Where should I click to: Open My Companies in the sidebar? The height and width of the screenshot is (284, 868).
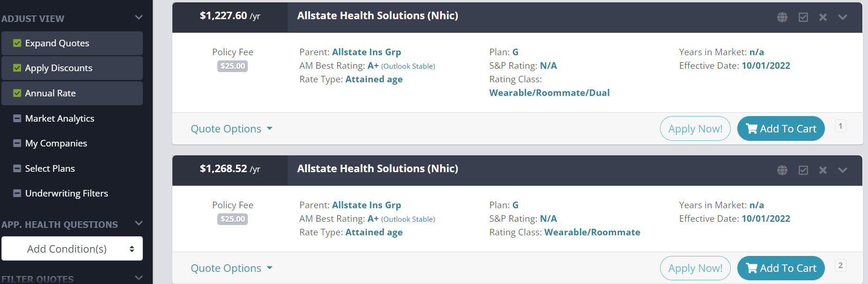[56, 143]
